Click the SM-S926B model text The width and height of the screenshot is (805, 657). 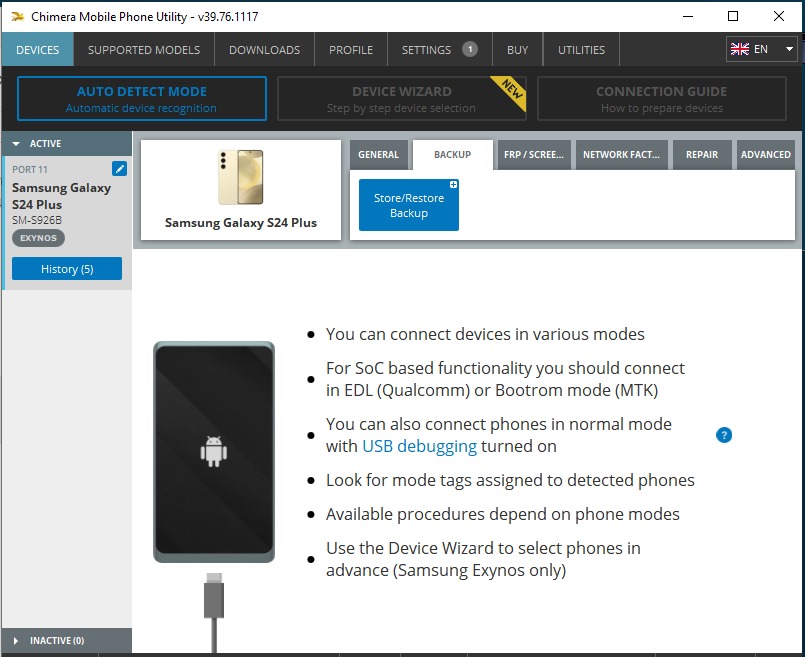[x=37, y=220]
